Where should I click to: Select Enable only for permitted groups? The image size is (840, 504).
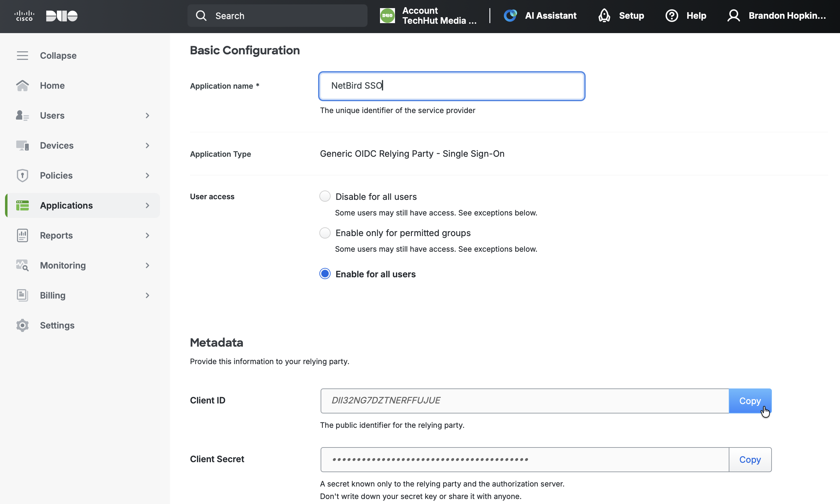coord(325,233)
